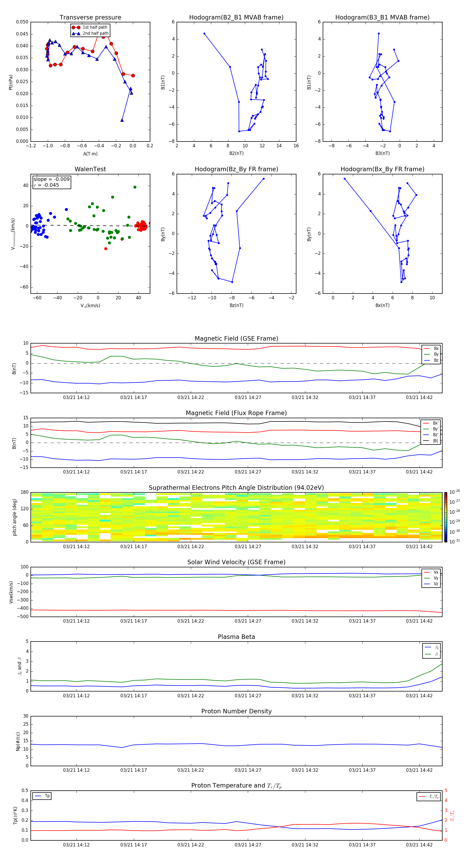Click the 'Np(#/cc)' y-axis label
Image resolution: width=473 pixels, height=868 pixels.
point(18,741)
